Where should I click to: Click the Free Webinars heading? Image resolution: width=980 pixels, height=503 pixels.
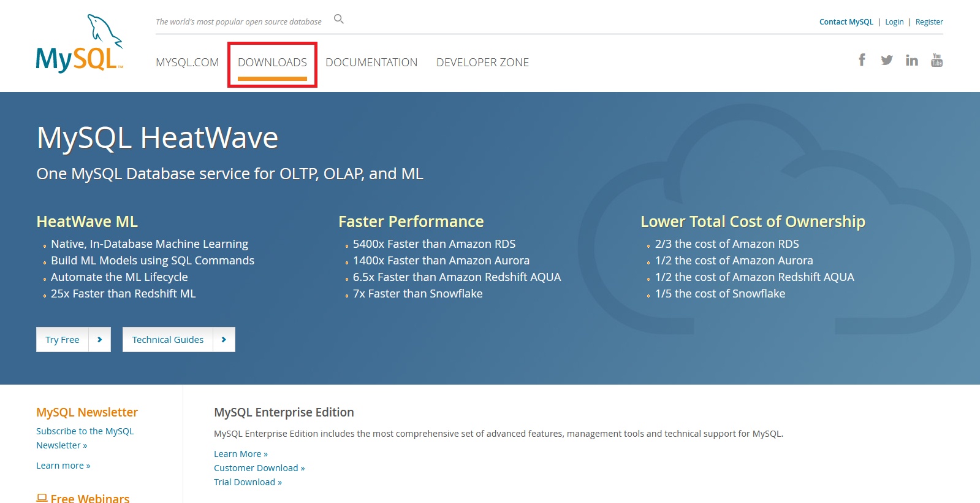90,498
